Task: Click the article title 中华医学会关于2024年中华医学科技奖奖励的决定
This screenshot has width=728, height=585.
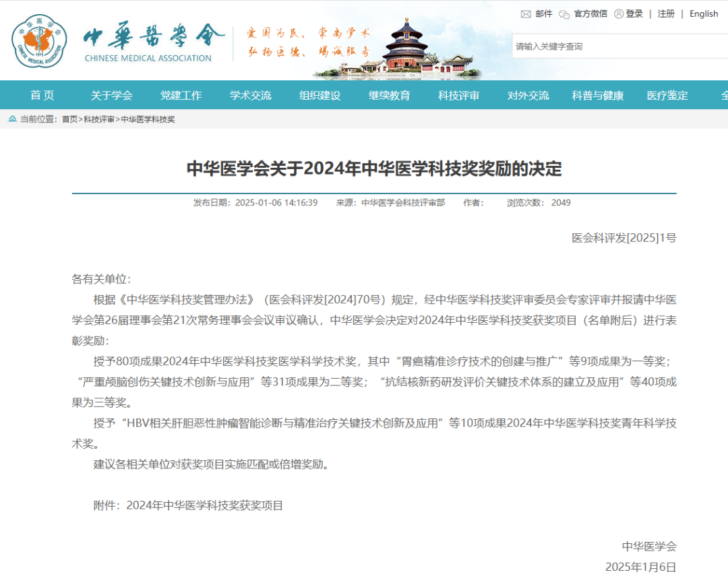Action: click(374, 168)
